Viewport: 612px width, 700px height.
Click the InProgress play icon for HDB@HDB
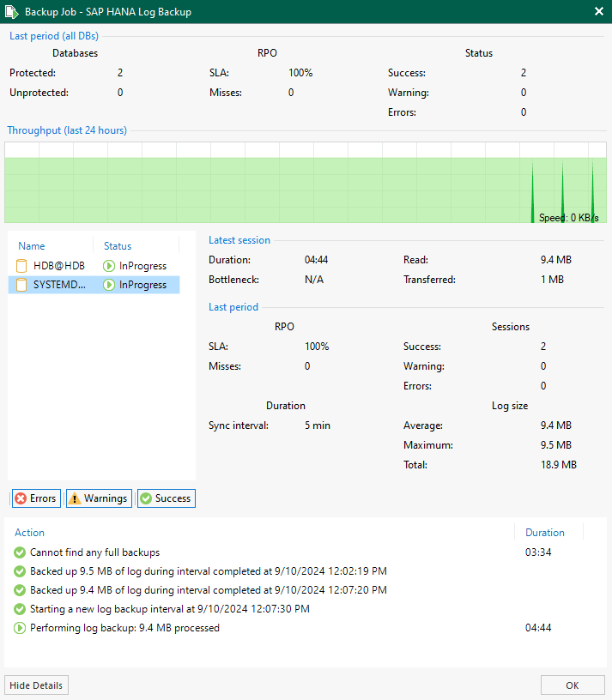(109, 266)
